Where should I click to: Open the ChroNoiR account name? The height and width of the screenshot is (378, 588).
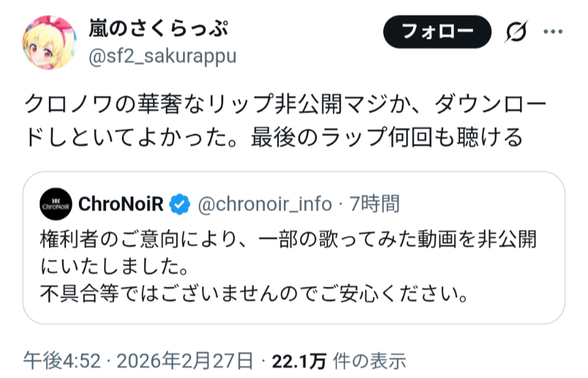(x=121, y=204)
